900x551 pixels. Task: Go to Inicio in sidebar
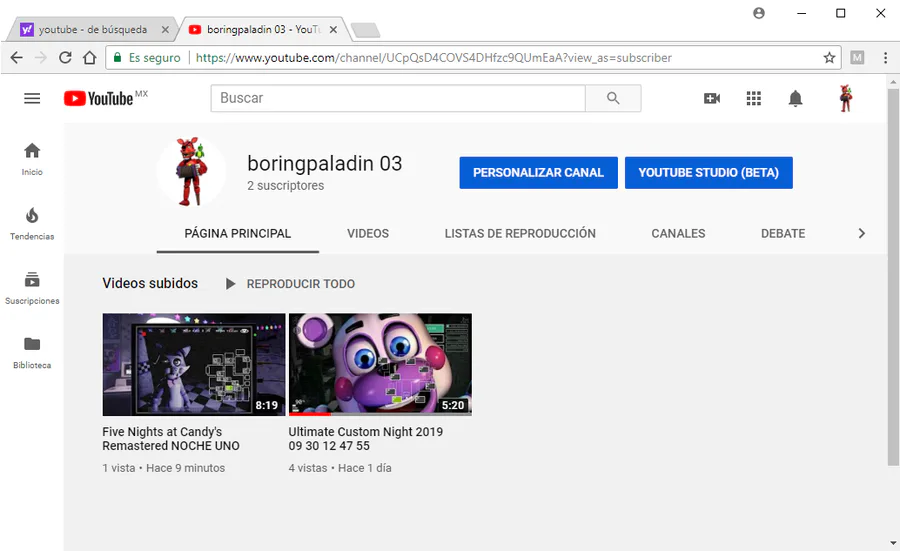coord(32,159)
